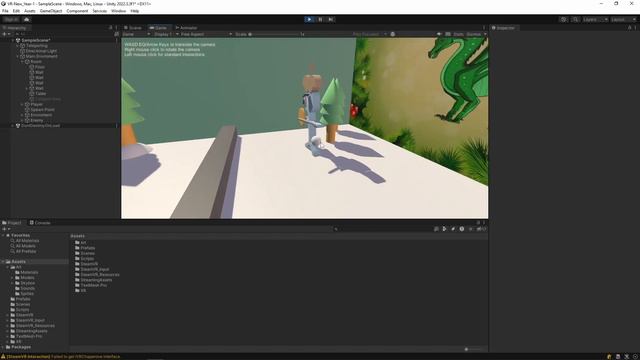Screen dimensions: 640x360
Task: Open the Component menu
Action: [77, 11]
